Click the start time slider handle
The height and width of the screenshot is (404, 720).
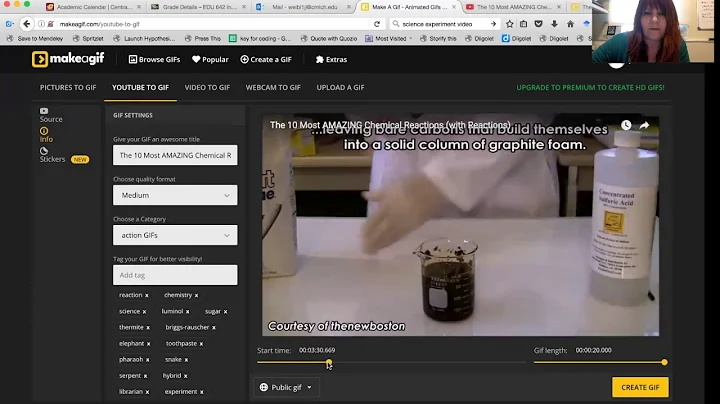(329, 362)
